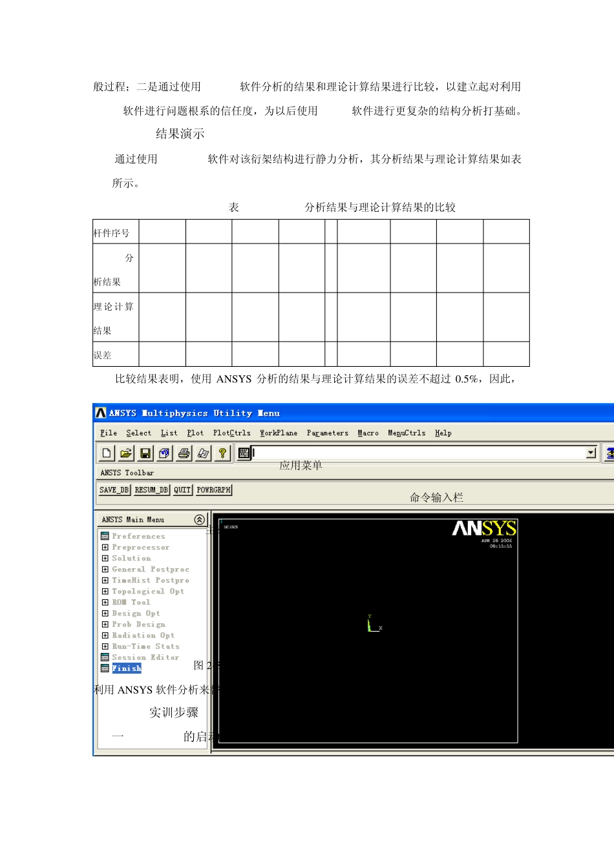
Task: Expand the Topological Opt tree node
Action: 105,591
